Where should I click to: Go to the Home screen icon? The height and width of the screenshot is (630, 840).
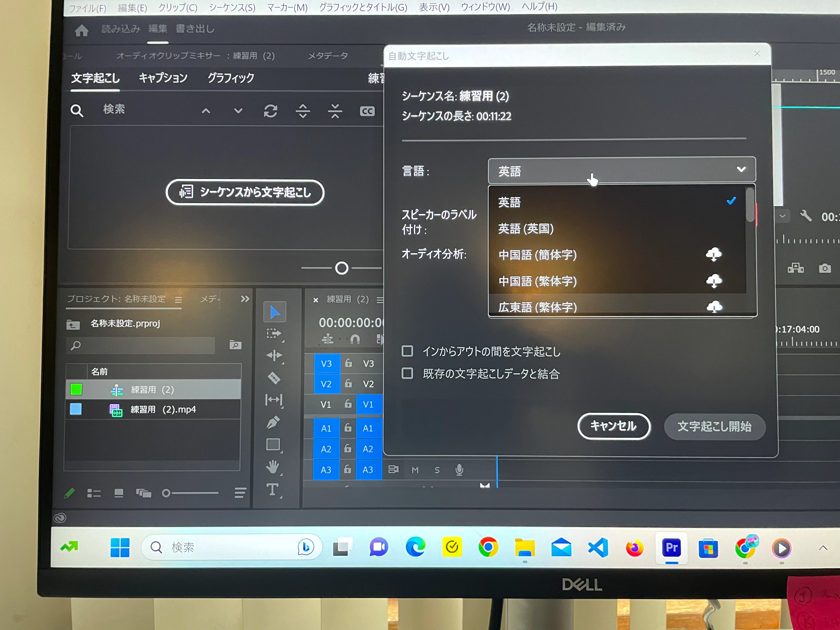(81, 30)
